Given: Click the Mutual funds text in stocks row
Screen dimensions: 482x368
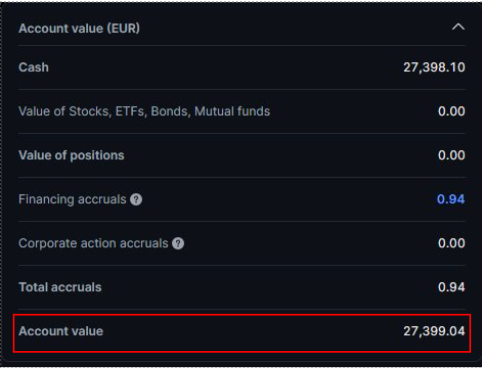Looking at the screenshot, I should [x=232, y=111].
